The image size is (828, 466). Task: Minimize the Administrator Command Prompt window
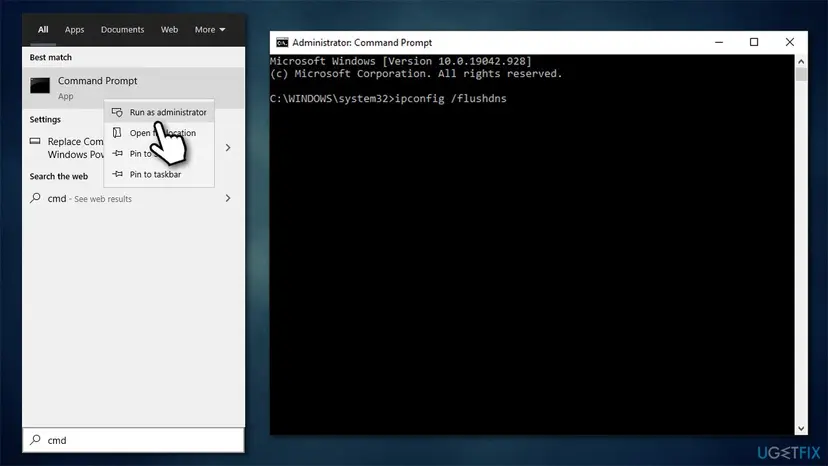719,42
